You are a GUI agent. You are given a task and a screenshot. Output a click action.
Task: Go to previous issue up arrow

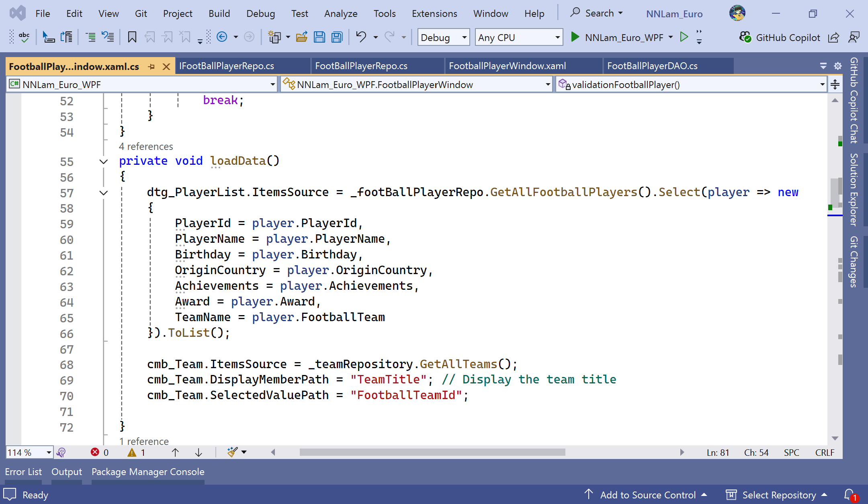pos(175,453)
